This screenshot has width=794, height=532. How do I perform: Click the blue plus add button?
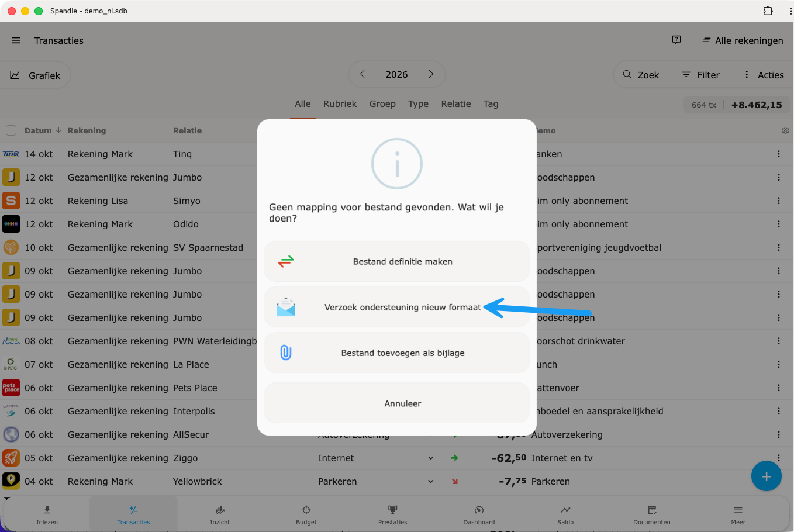tap(766, 476)
